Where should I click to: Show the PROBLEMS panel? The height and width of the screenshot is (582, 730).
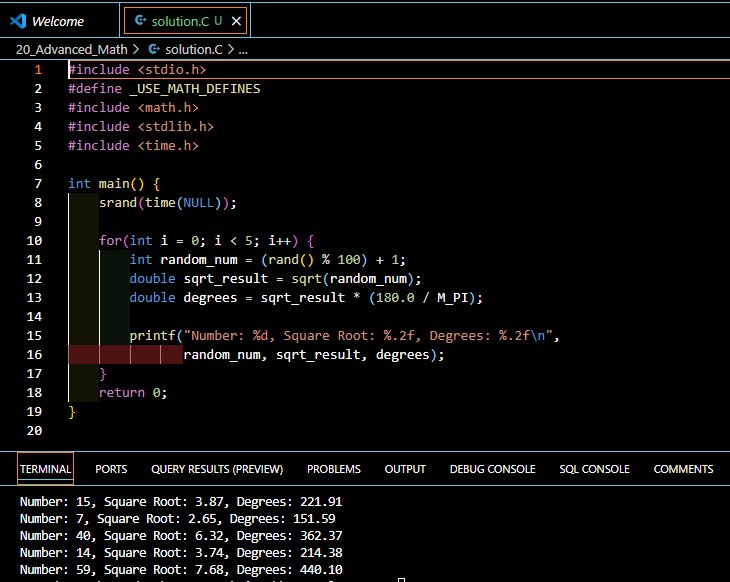pyautogui.click(x=334, y=469)
